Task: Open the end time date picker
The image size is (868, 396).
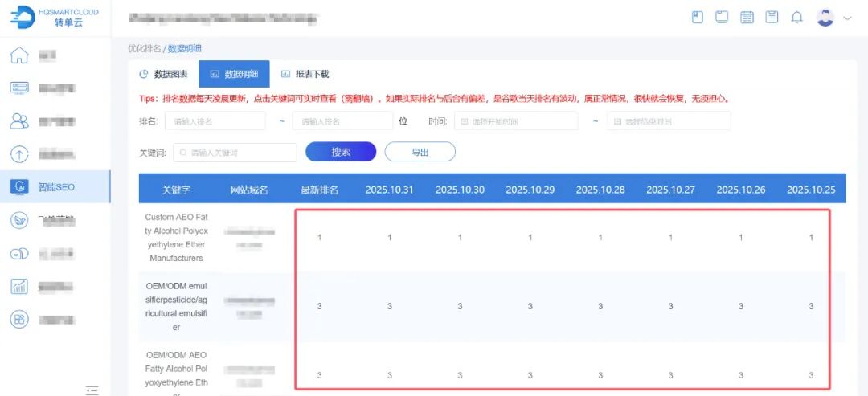Action: (x=669, y=121)
